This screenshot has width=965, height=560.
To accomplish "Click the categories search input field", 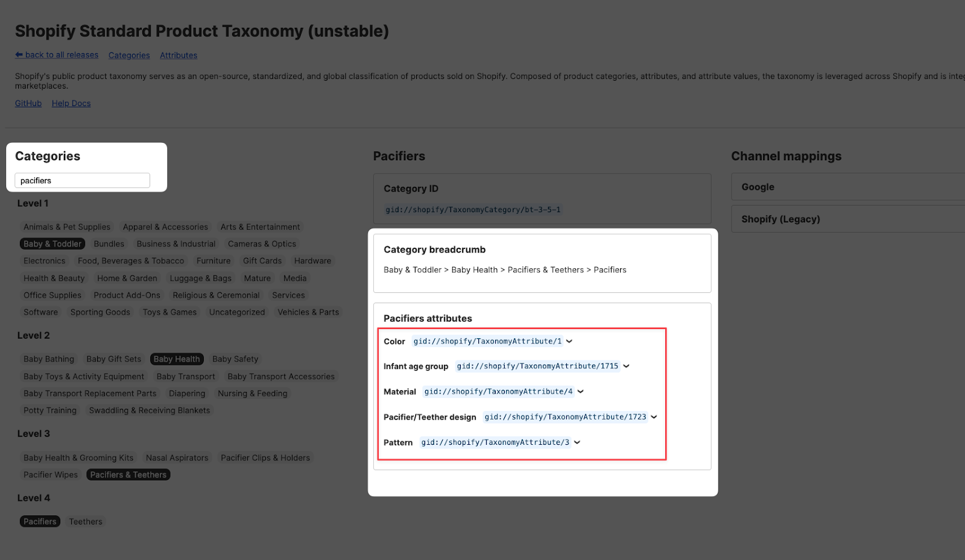I will pos(82,181).
